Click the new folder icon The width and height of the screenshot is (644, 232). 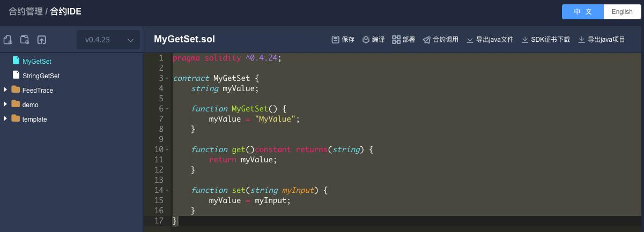[25, 40]
